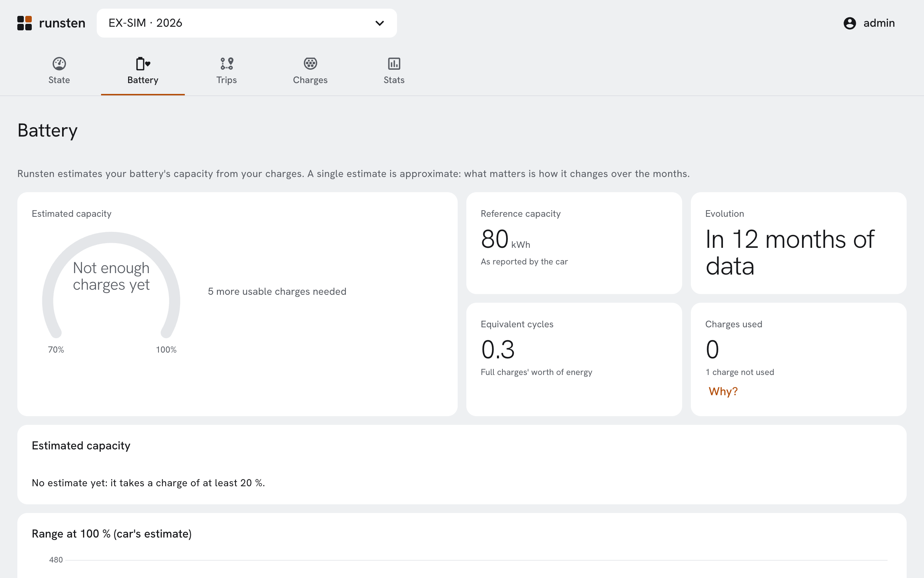
Task: Click the Why? link under Charges used
Action: 723,392
